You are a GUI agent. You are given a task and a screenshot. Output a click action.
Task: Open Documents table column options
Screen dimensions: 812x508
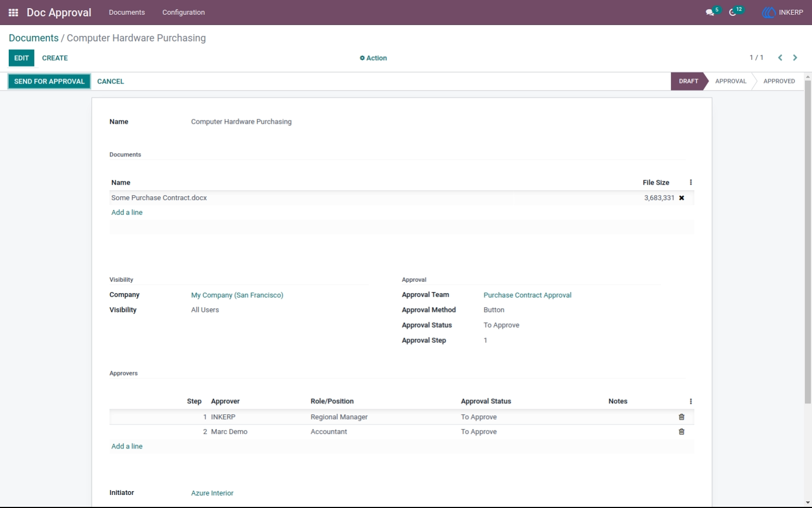point(690,183)
